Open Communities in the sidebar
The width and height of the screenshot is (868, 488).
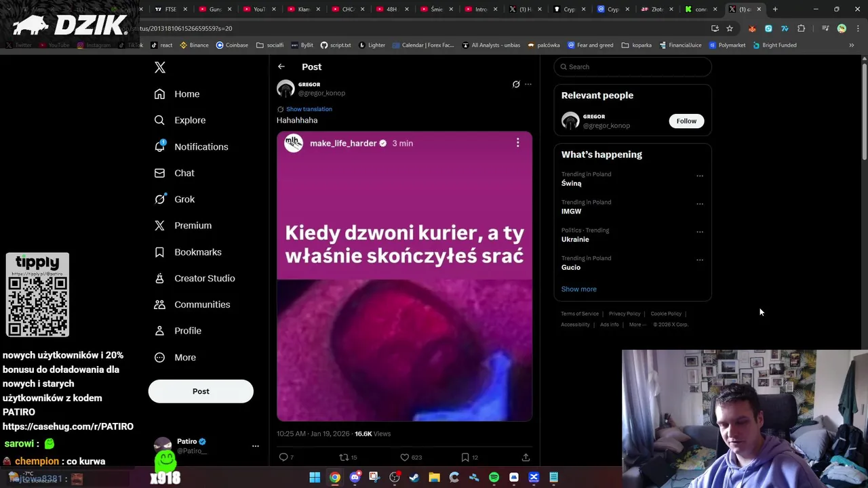tap(192, 304)
